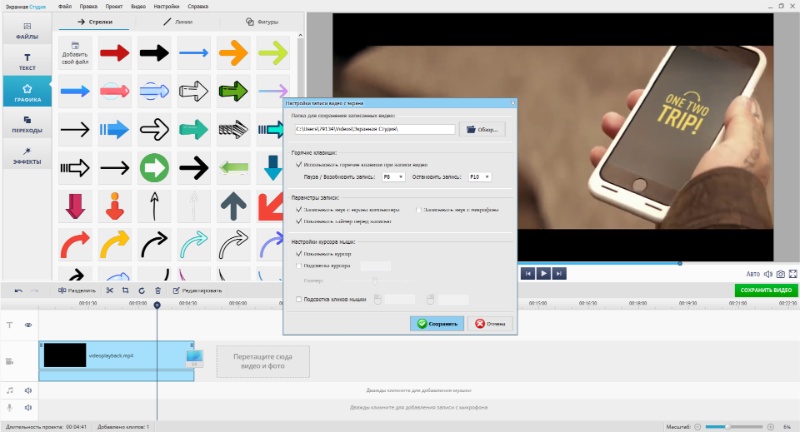This screenshot has width=800, height=432.
Task: Toggle record computer sound checkbox
Action: [299, 210]
